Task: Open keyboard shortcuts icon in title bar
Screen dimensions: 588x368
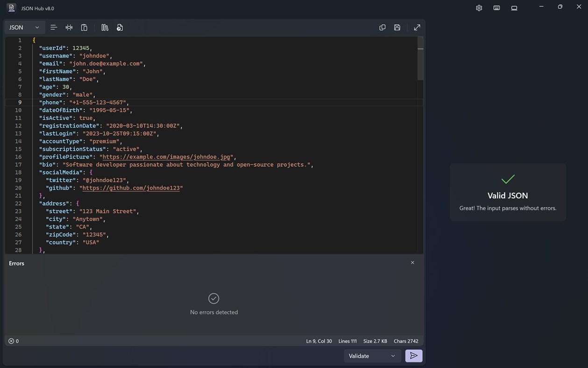Action: (496, 8)
